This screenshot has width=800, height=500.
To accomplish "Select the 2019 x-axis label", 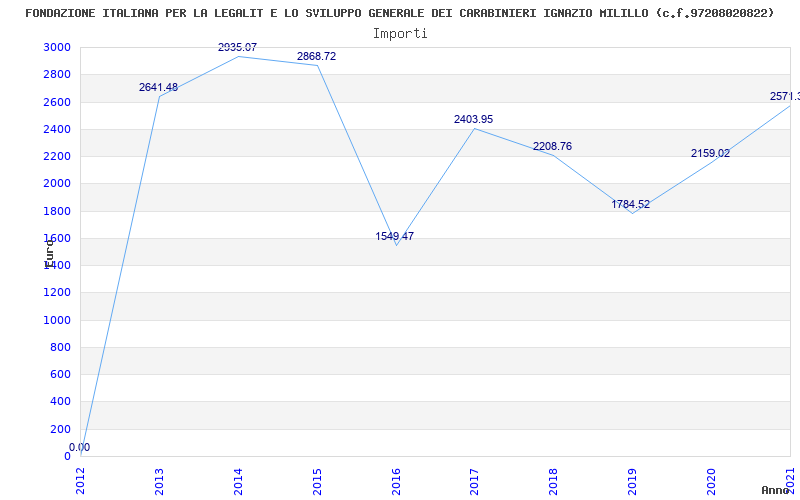I will pyautogui.click(x=632, y=482).
